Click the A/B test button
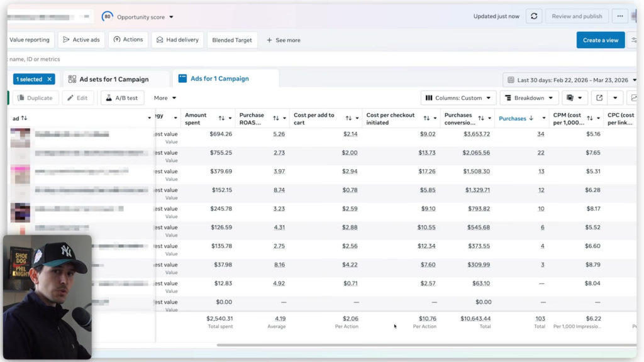 point(123,97)
